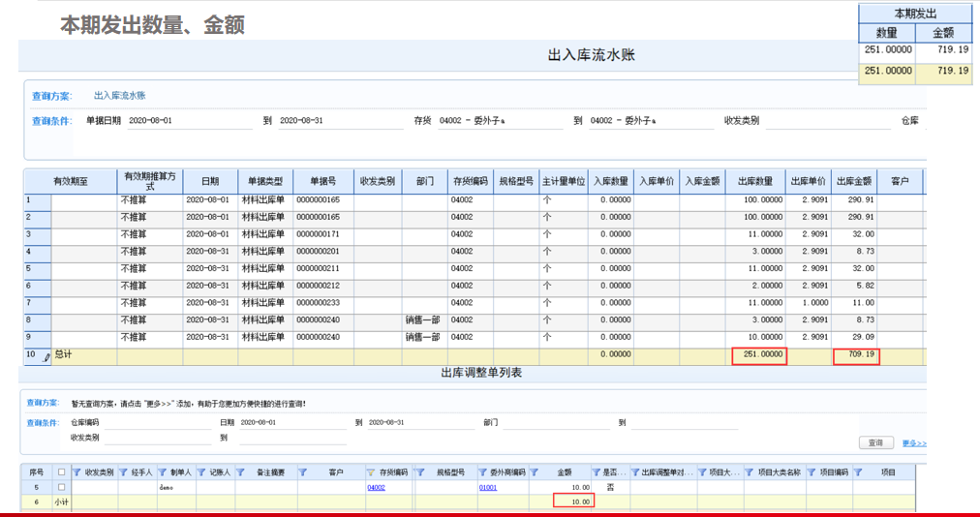Click document number 0000000171
The image size is (980, 517).
pos(319,233)
